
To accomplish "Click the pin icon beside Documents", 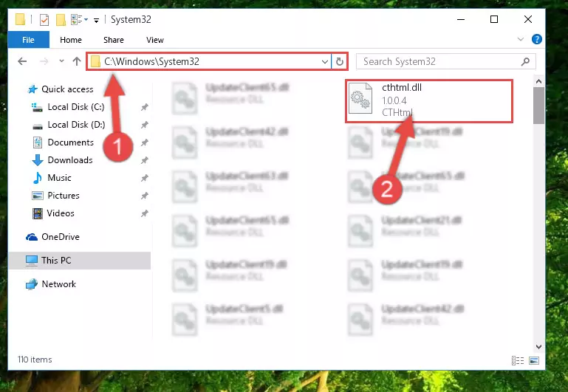I will [145, 142].
